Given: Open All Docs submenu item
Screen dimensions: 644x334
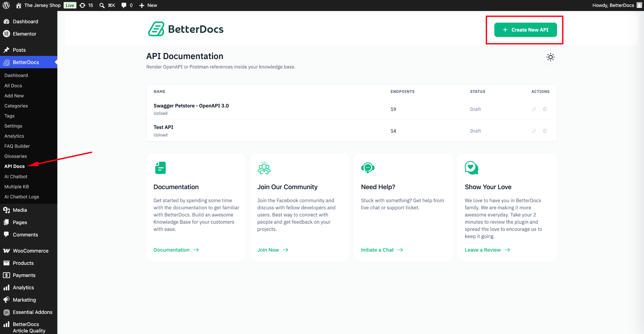Looking at the screenshot, I should tap(13, 86).
